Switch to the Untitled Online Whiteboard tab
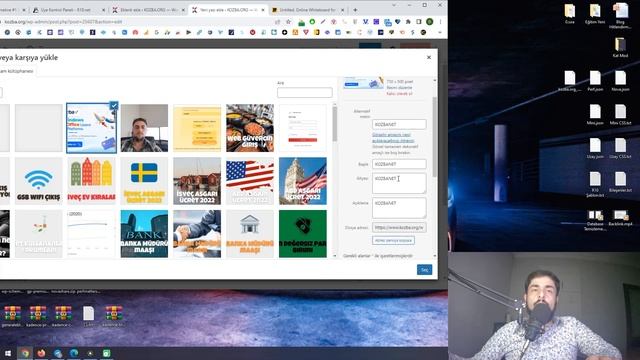Screen dimensions: 640x360 tap(308, 10)
